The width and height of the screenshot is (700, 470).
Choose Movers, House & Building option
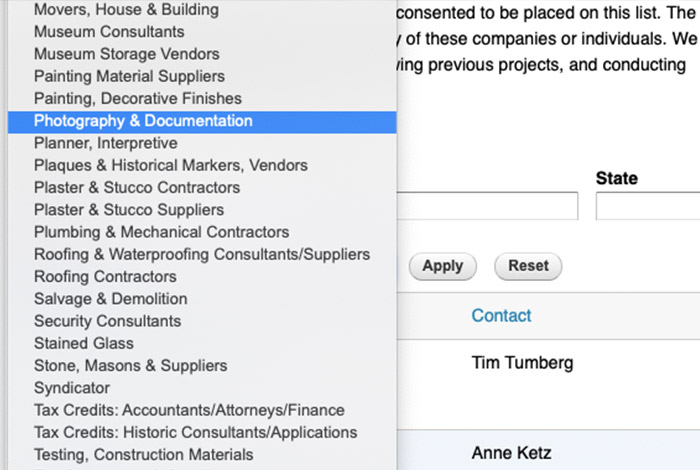click(x=126, y=10)
